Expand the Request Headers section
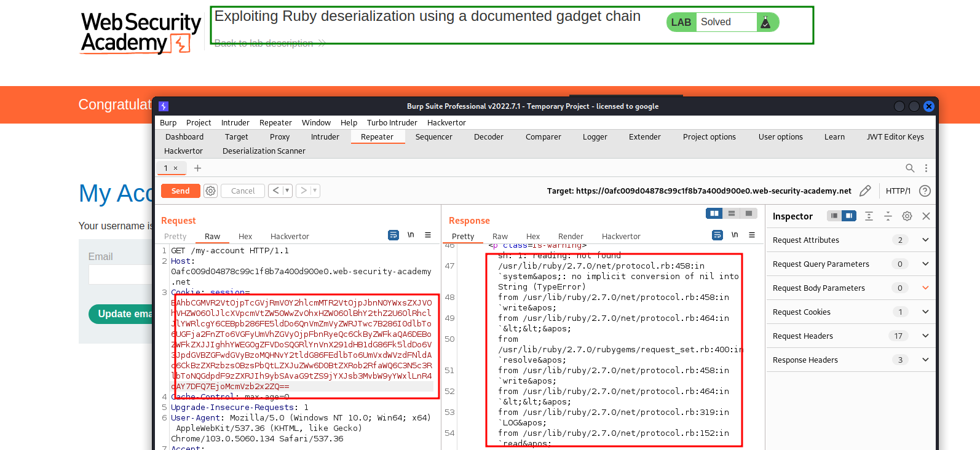 [x=925, y=336]
